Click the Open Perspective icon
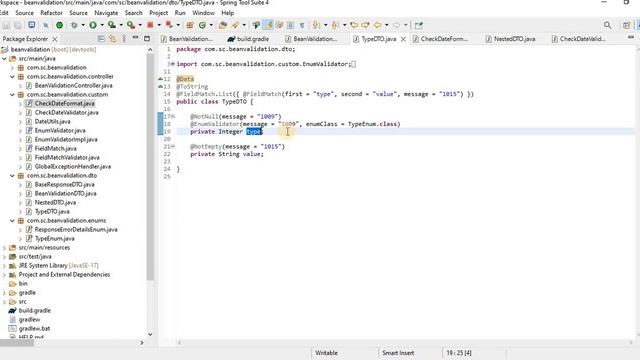The image size is (640, 360). point(627,25)
